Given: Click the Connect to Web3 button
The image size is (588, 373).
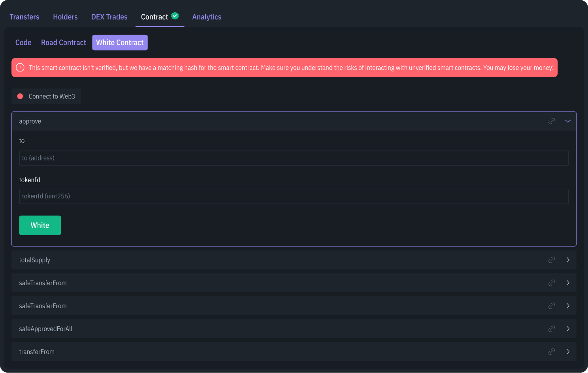Looking at the screenshot, I should pos(47,96).
